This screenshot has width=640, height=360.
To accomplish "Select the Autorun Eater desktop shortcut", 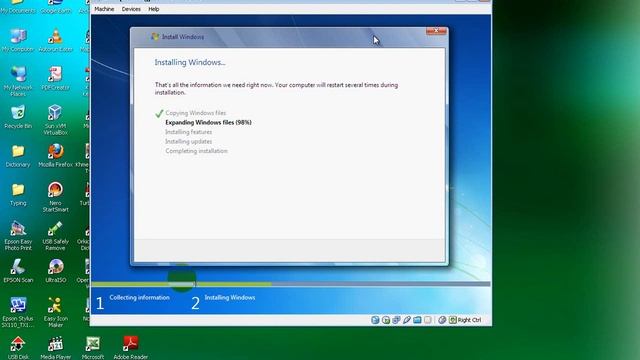I will 56,40.
